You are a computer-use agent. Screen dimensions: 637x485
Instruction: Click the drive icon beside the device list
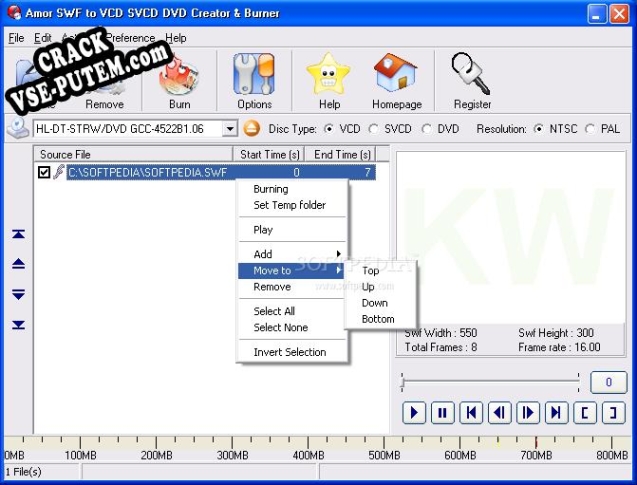18,128
